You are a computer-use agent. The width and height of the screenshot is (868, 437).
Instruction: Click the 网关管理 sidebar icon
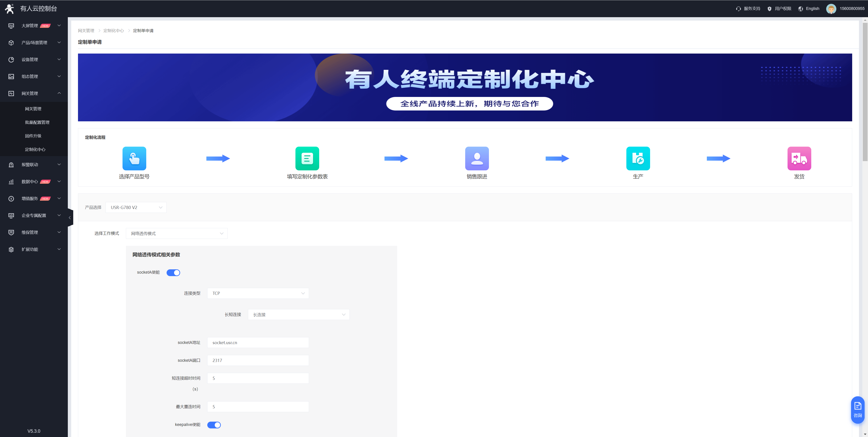[x=11, y=93]
